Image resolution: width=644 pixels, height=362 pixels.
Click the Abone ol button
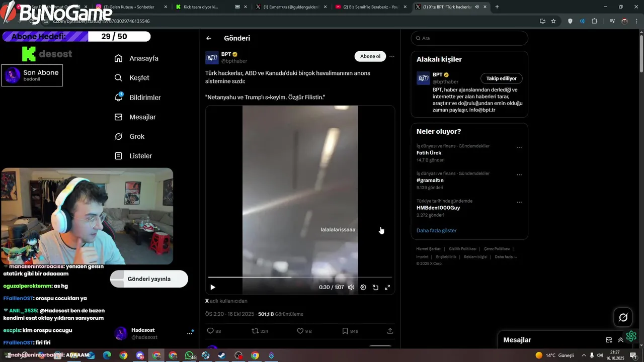[370, 56]
